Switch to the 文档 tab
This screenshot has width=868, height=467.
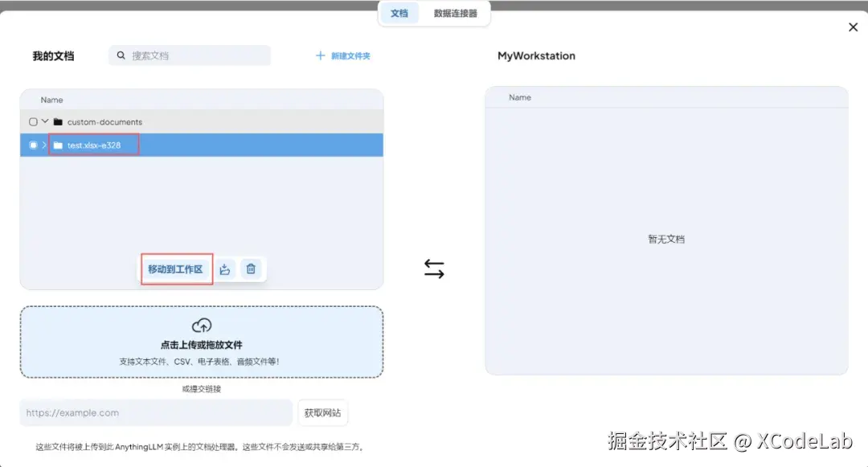coord(399,14)
